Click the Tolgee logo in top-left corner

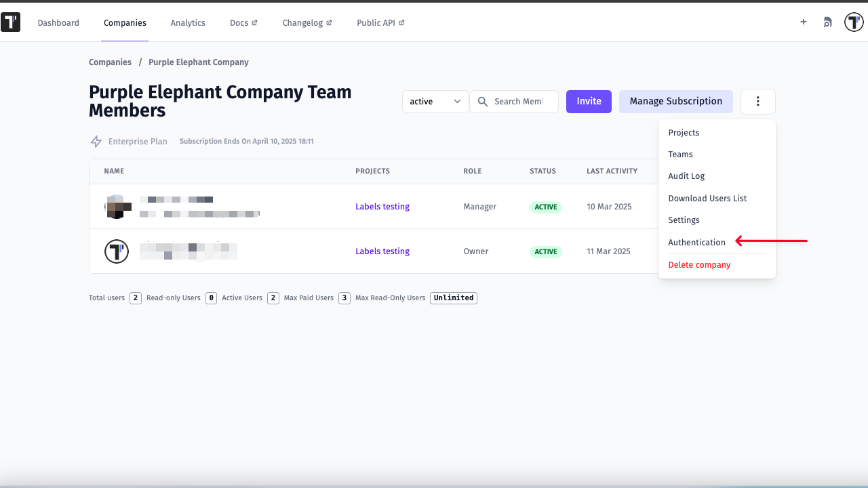pos(11,22)
